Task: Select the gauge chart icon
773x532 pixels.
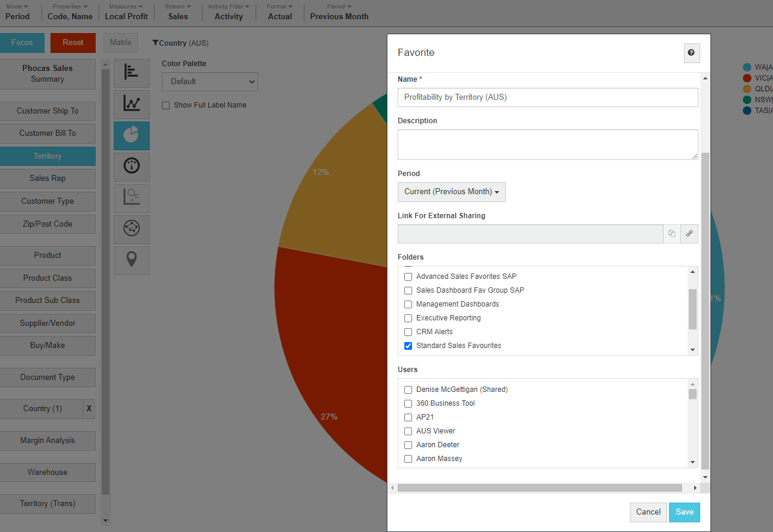Action: point(132,167)
